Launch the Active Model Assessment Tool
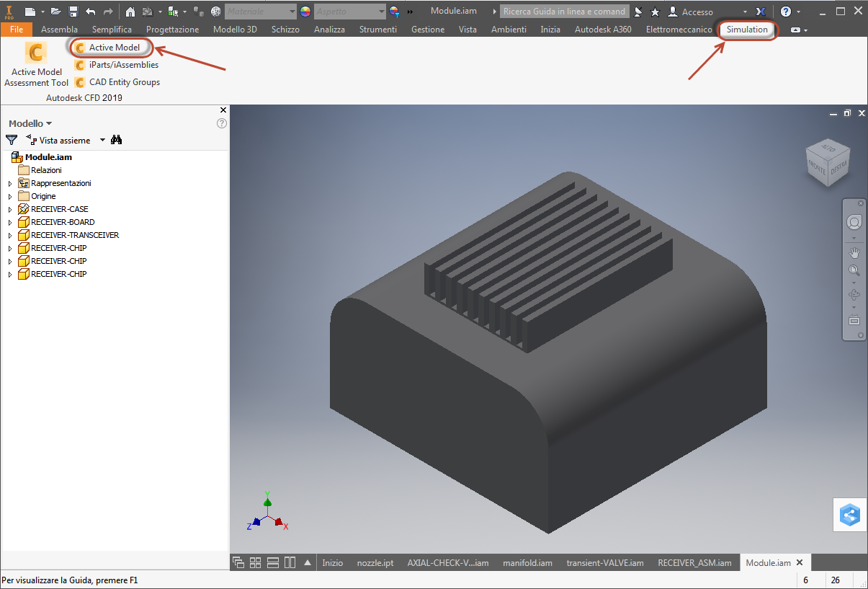The image size is (868, 589). (36, 65)
